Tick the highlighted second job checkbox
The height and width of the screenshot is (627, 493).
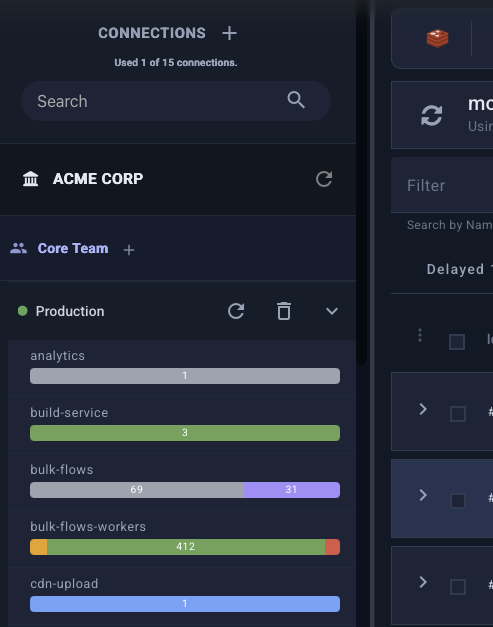pyautogui.click(x=458, y=501)
